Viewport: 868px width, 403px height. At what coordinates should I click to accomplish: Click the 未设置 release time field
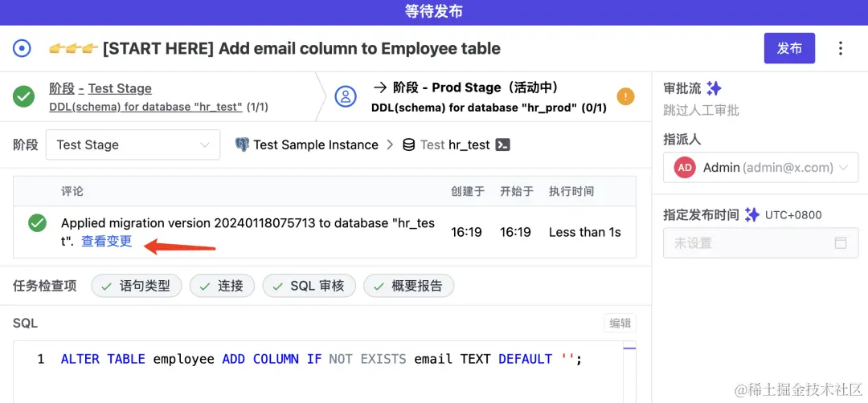[x=760, y=242]
